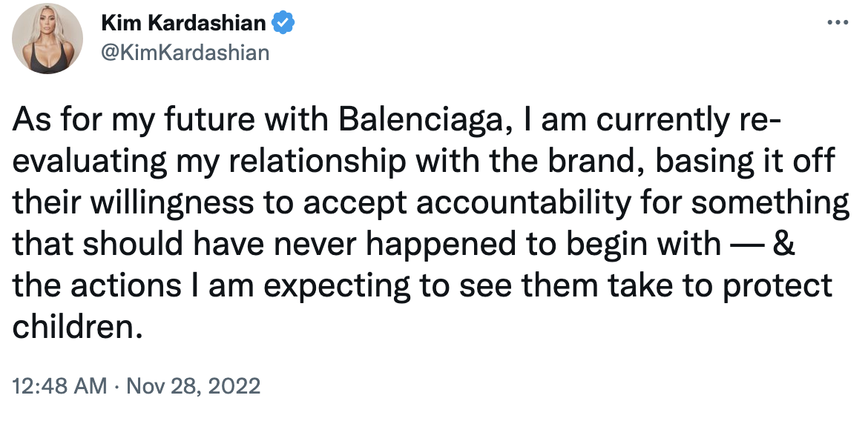The image size is (868, 421).
Task: Open the Kim Kardashian display name
Action: [184, 23]
